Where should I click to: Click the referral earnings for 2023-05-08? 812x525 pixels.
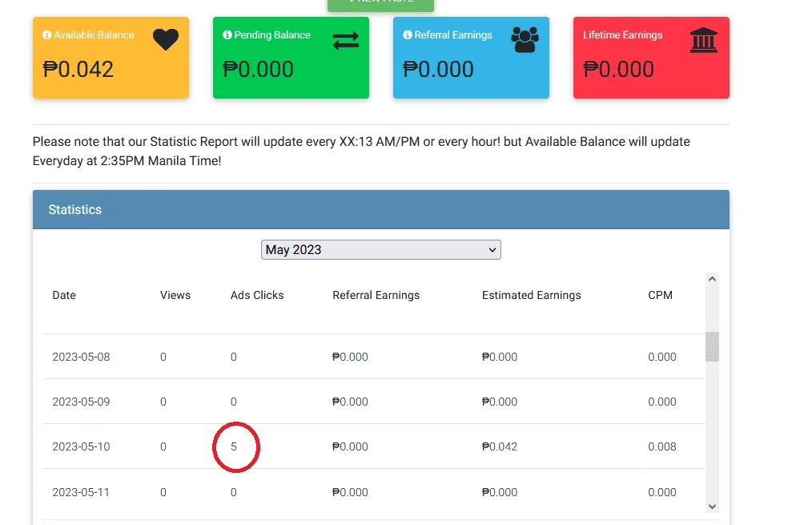coord(350,357)
